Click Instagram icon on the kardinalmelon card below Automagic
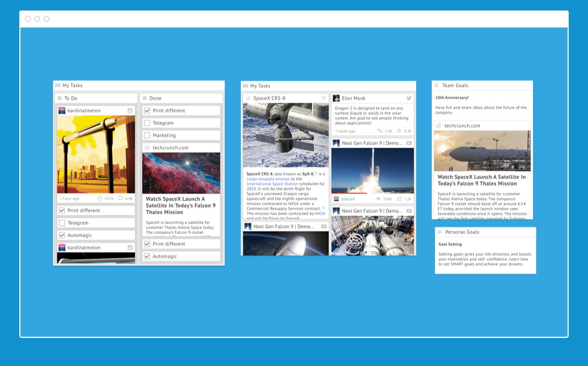This screenshot has width=588, height=366. [x=130, y=247]
